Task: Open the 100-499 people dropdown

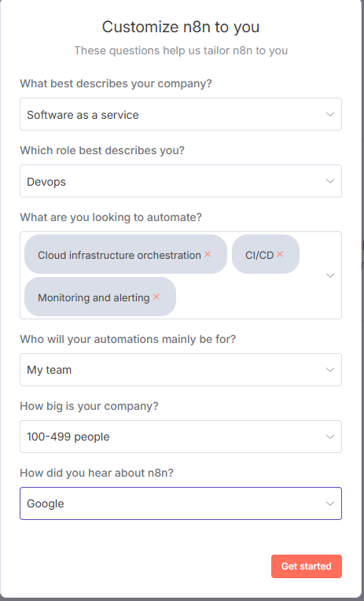Action: click(x=181, y=437)
